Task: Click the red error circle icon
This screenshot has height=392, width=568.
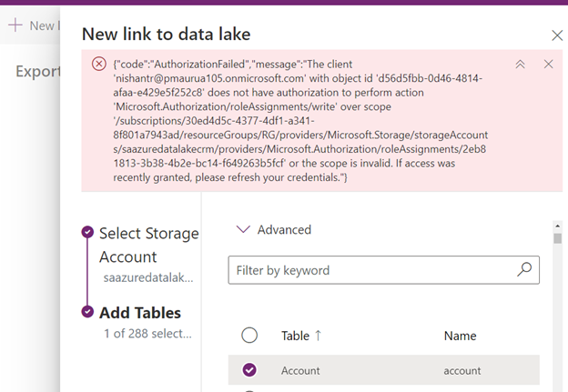Action: point(99,64)
